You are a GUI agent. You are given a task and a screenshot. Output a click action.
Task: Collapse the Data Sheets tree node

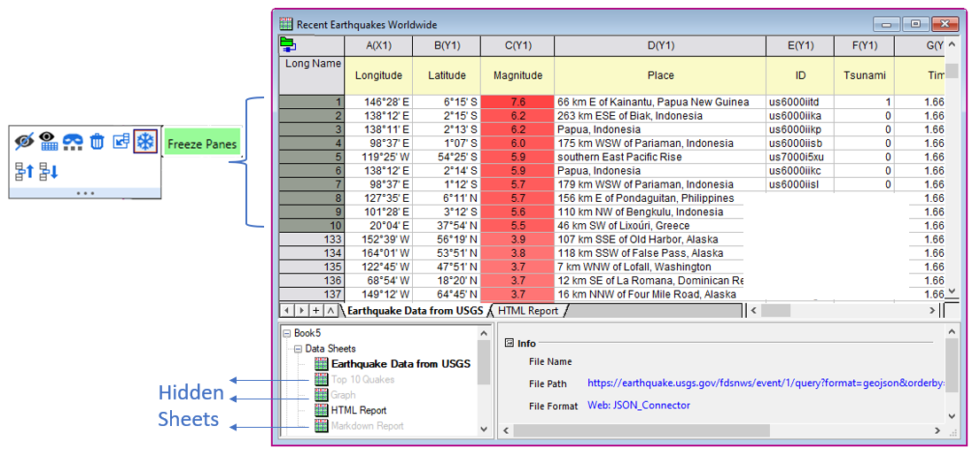tap(299, 349)
